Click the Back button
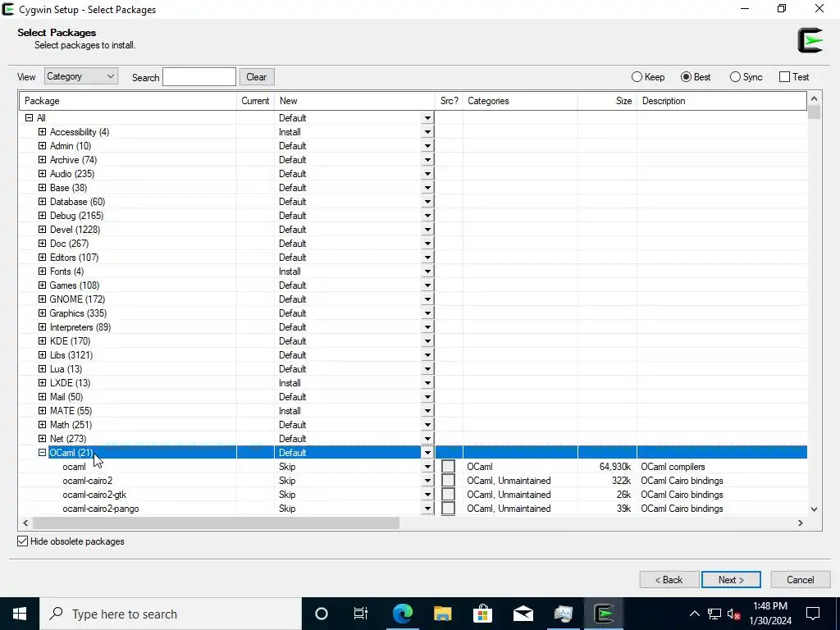 (x=669, y=580)
